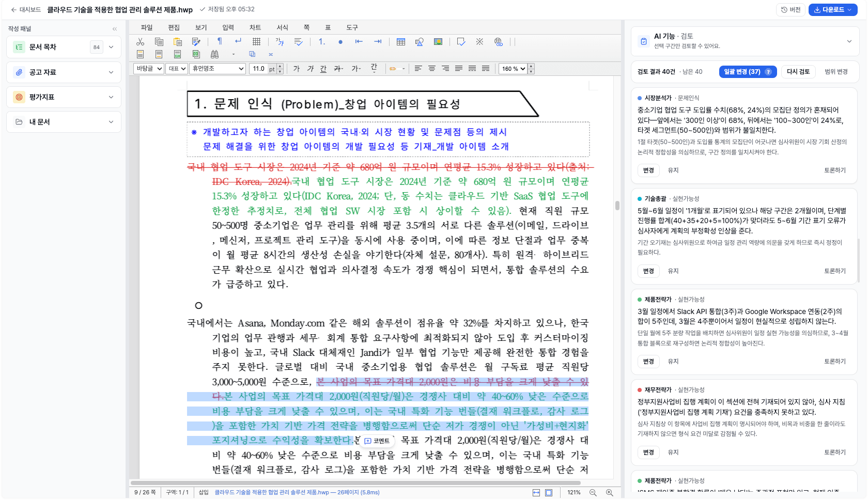
Task: Click the 84 count badge
Action: (97, 47)
